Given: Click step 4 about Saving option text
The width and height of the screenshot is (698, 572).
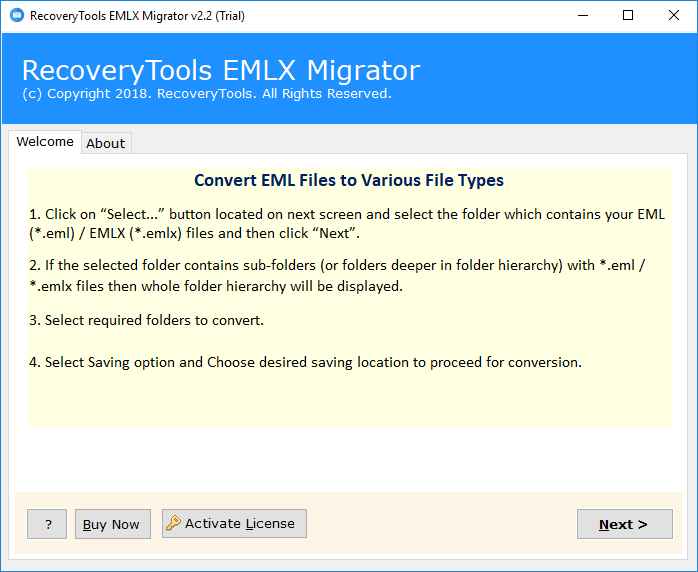Looking at the screenshot, I should tap(305, 362).
